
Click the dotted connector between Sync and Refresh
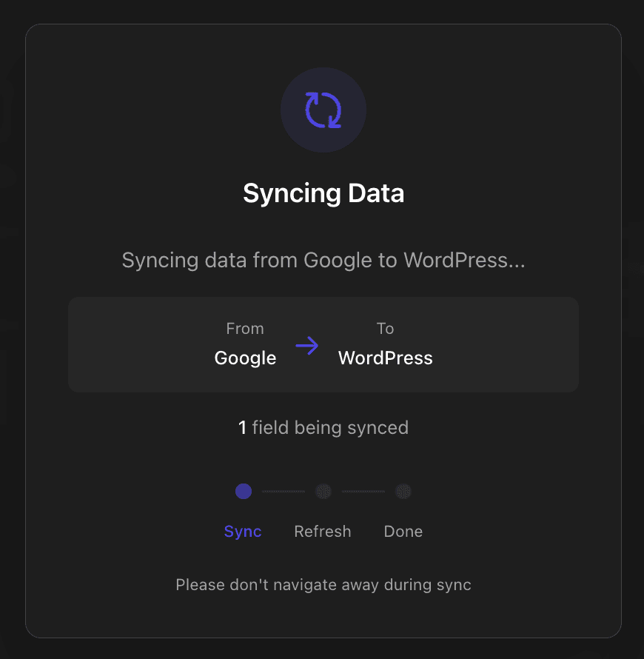tap(284, 491)
